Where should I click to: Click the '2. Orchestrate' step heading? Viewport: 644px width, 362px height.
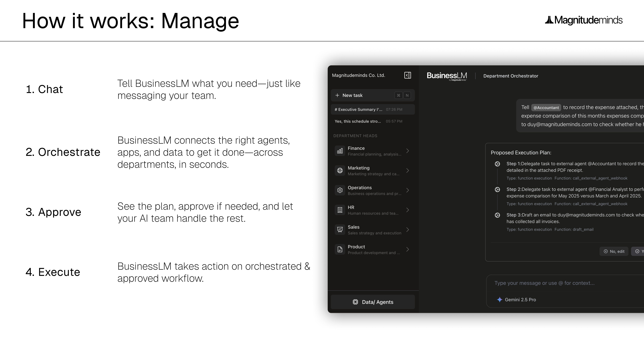pos(63,152)
